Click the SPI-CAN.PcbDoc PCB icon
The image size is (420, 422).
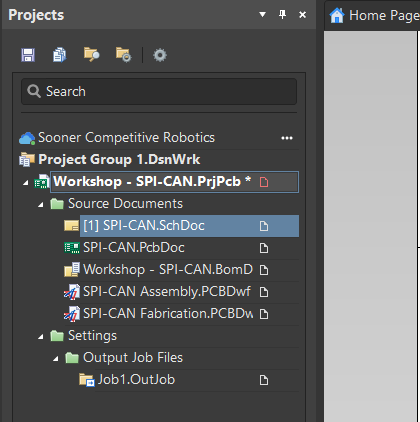click(72, 248)
